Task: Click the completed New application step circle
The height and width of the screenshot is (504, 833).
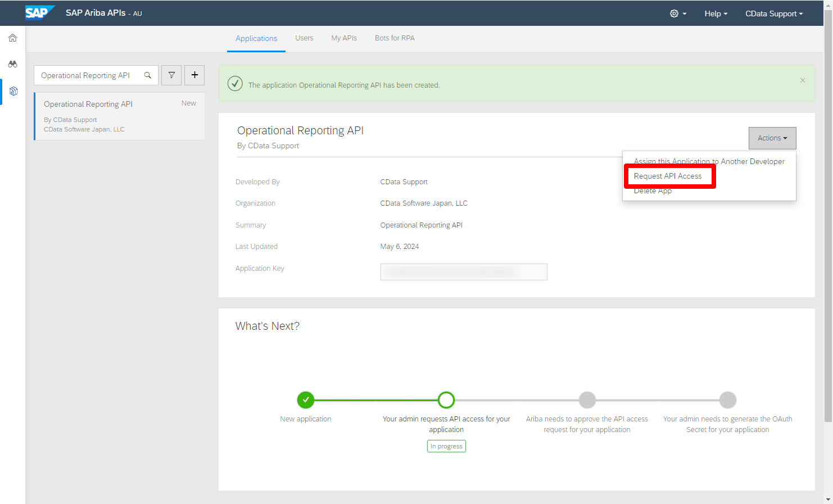Action: coord(306,400)
